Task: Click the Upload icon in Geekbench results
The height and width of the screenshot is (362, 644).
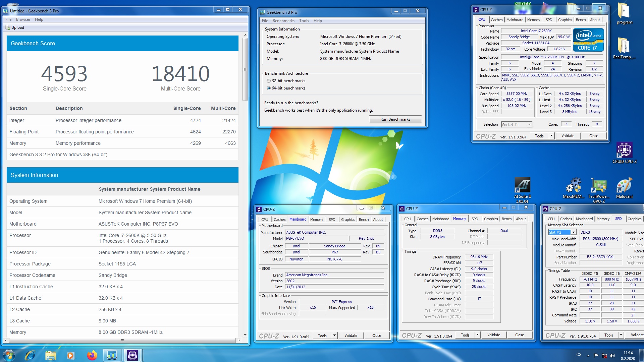Action: (8, 27)
